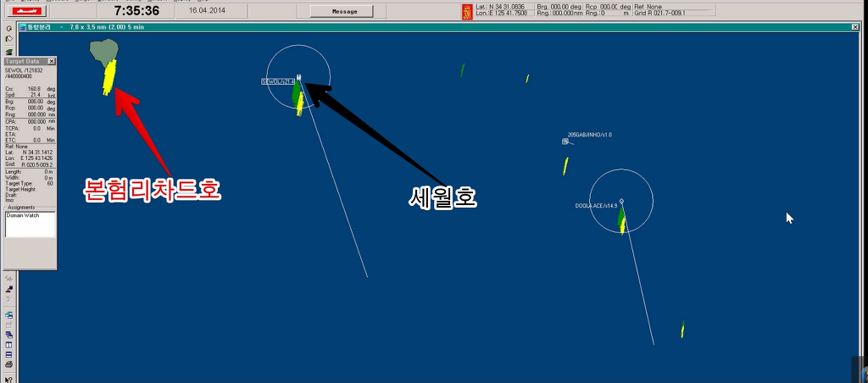Click the Target Type 60 value
The height and width of the screenshot is (383, 868).
(x=50, y=183)
